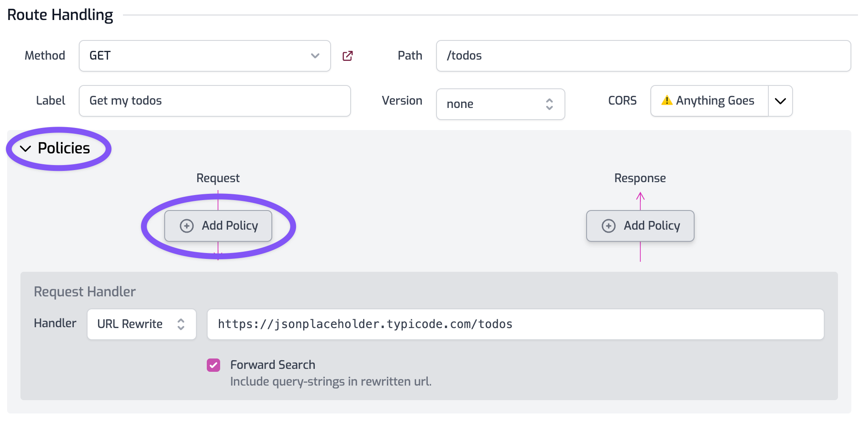
Task: Click the Route Handling section title
Action: coord(60,15)
